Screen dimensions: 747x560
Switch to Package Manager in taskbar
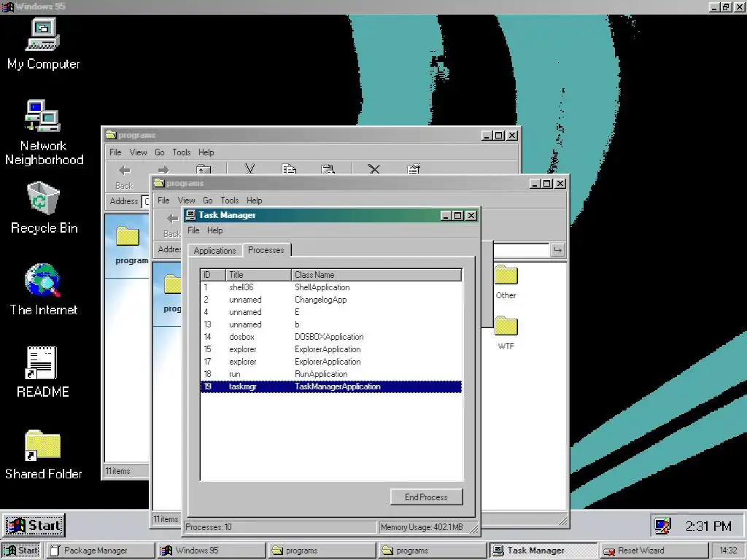click(x=101, y=551)
